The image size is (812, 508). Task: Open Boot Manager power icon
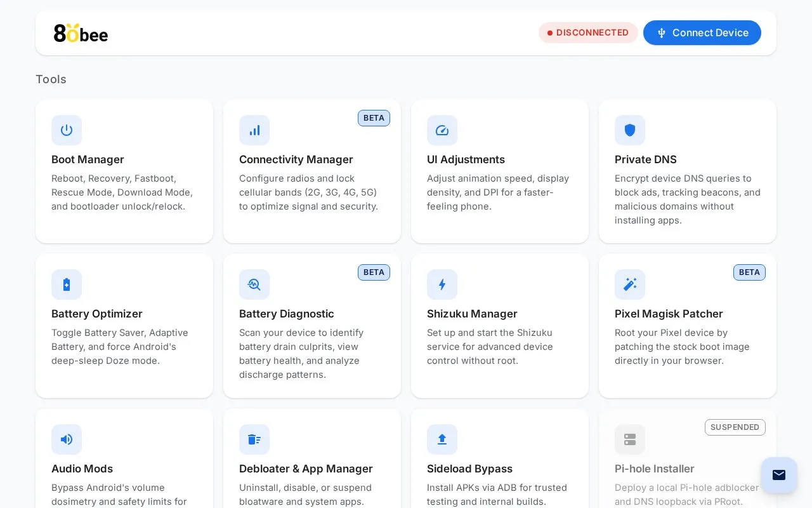[x=67, y=130]
